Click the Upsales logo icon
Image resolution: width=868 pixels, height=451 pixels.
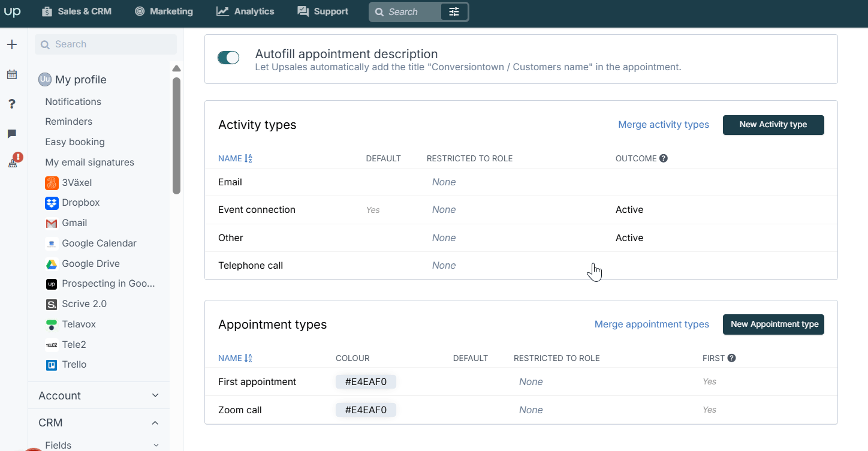pyautogui.click(x=12, y=11)
